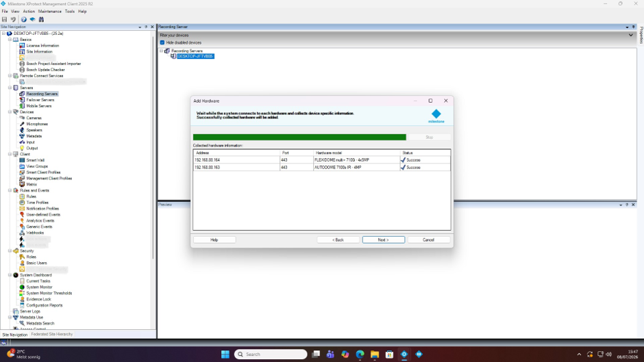Click the Speakers icon

(22, 130)
